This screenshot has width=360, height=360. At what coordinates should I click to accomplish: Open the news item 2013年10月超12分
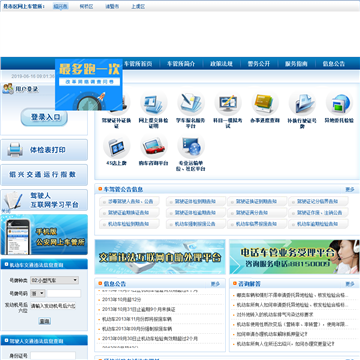tap(122, 300)
